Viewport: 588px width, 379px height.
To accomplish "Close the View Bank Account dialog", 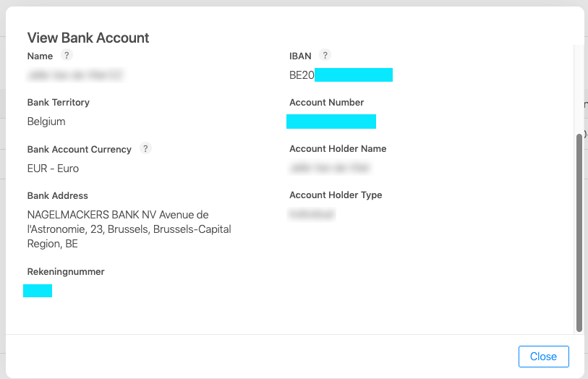I will (x=543, y=356).
